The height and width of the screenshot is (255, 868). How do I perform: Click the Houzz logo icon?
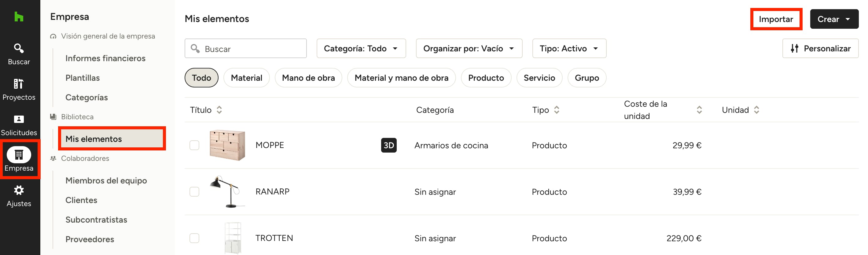[19, 17]
